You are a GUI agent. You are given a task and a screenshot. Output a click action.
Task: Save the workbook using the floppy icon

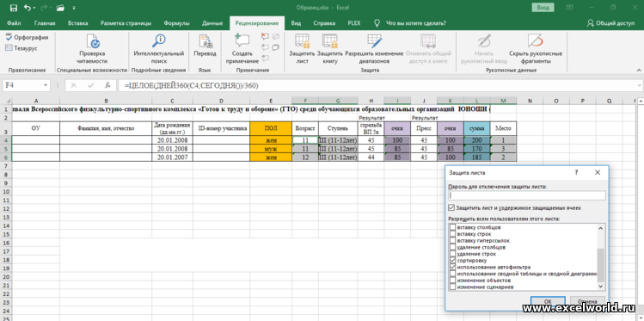coord(13,8)
